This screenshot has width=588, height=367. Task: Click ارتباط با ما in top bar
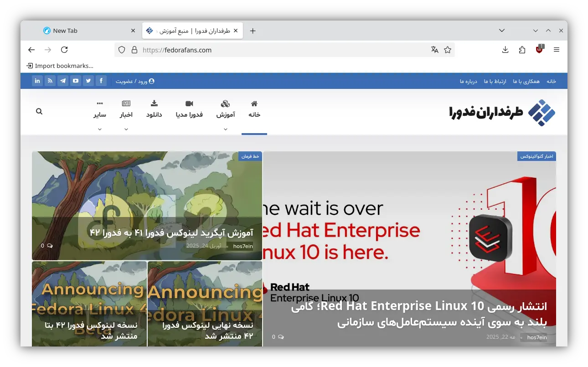tap(495, 81)
